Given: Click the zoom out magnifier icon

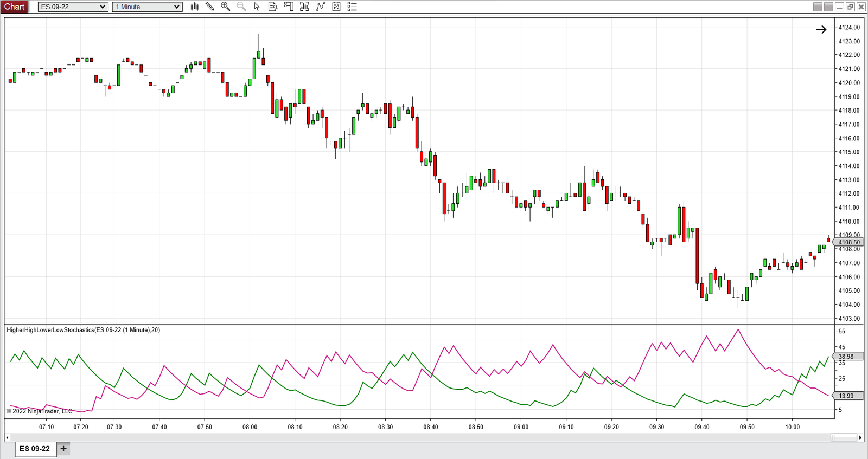Looking at the screenshot, I should click(x=241, y=7).
